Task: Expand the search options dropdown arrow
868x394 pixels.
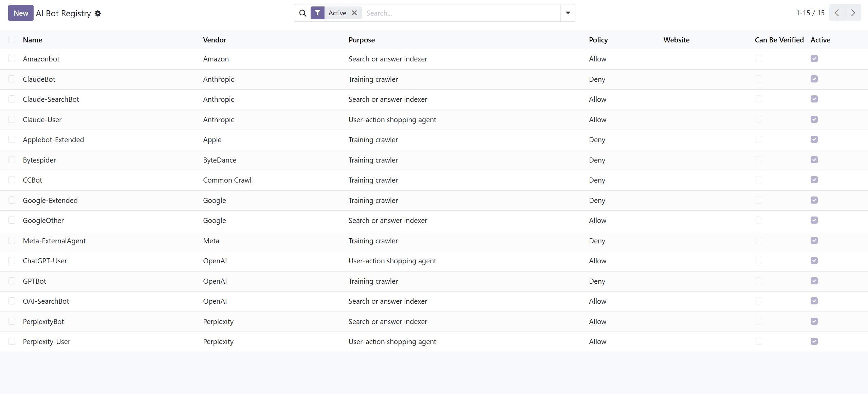Action: (568, 13)
